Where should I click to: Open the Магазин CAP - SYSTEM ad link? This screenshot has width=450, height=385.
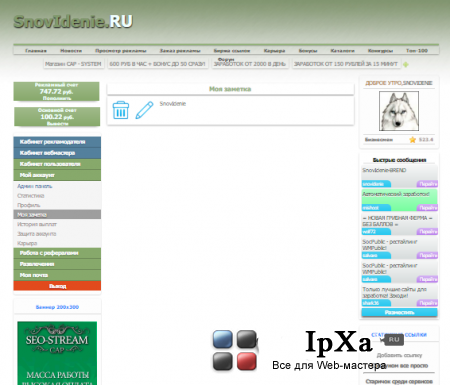point(73,64)
